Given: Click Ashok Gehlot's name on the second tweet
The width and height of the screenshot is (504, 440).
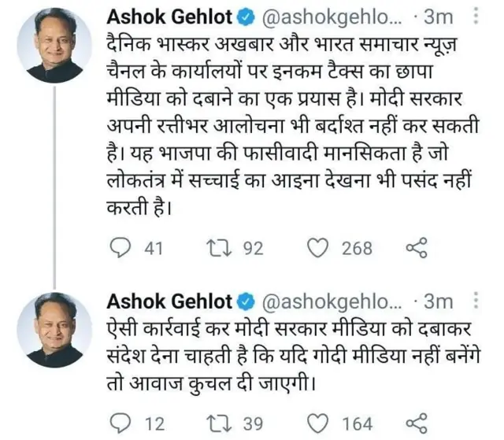Looking at the screenshot, I should click(169, 302).
